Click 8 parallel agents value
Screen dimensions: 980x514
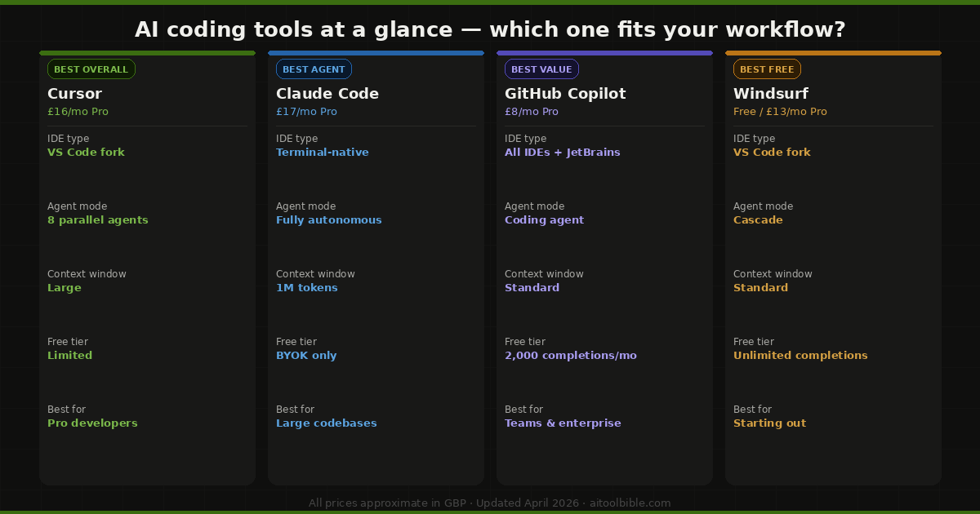click(98, 220)
